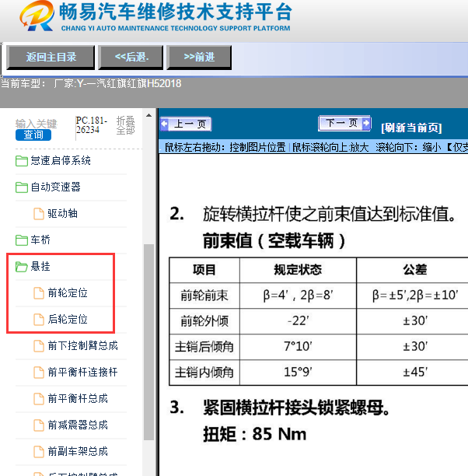The width and height of the screenshot is (468, 476).
Task: Click the 前平衡杆连接杆 document icon
Action: tap(39, 373)
